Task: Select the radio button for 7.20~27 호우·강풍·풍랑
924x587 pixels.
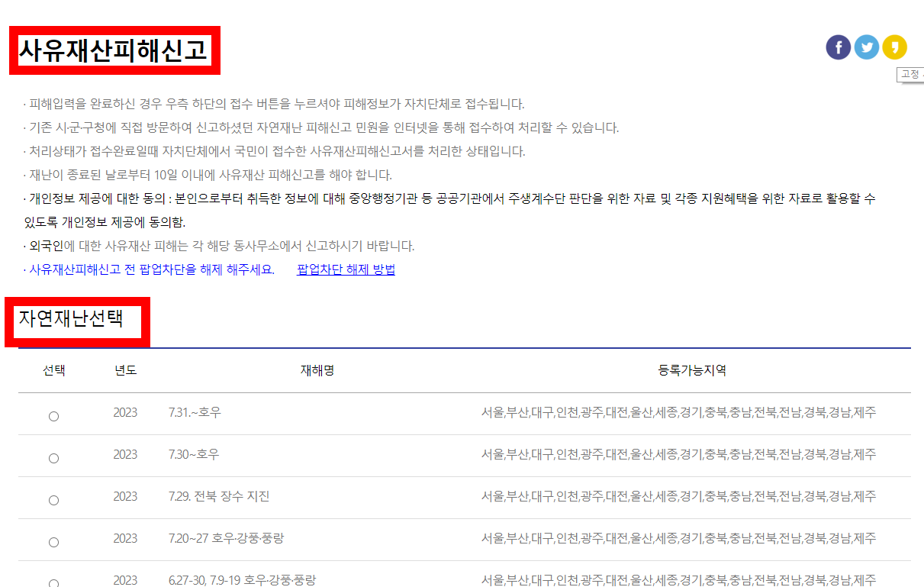Action: tap(53, 542)
